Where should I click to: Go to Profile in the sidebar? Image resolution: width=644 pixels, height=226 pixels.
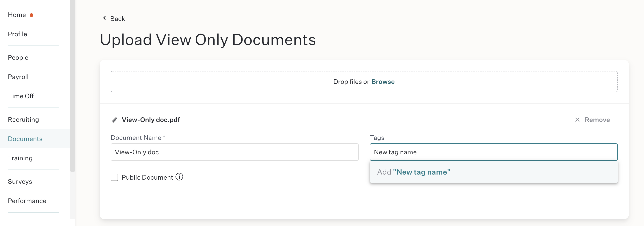click(17, 34)
